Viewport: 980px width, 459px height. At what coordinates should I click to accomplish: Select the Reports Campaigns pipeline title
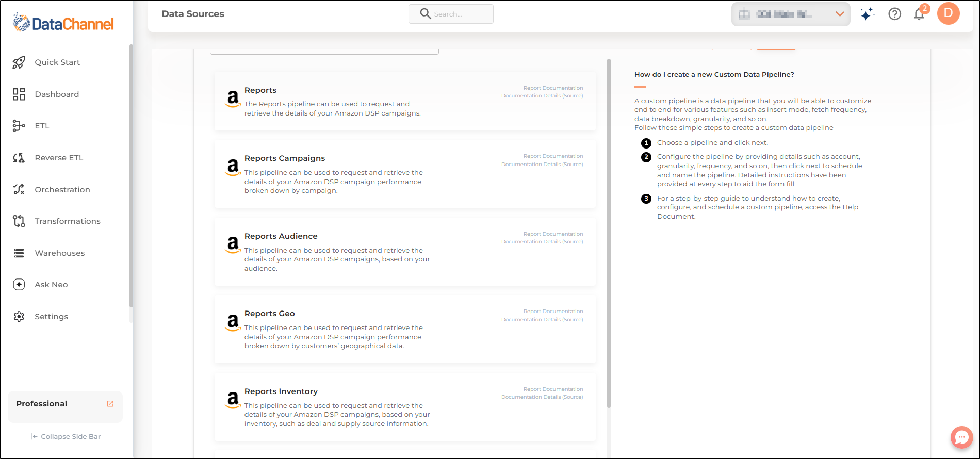[x=285, y=158]
